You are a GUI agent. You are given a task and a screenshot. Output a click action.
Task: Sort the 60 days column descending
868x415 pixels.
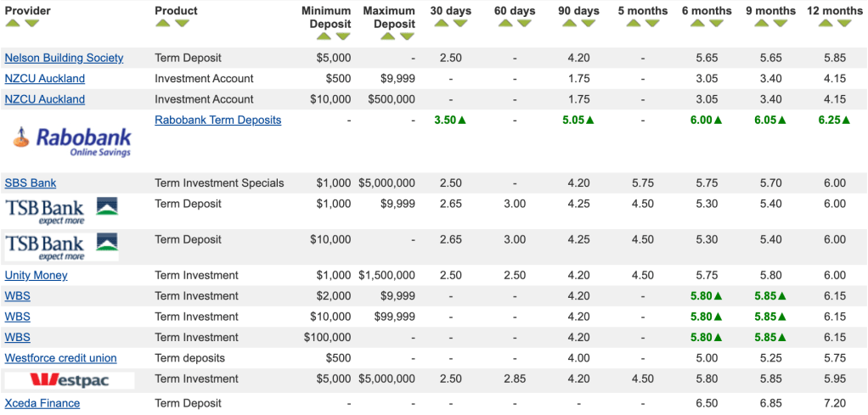coord(525,24)
